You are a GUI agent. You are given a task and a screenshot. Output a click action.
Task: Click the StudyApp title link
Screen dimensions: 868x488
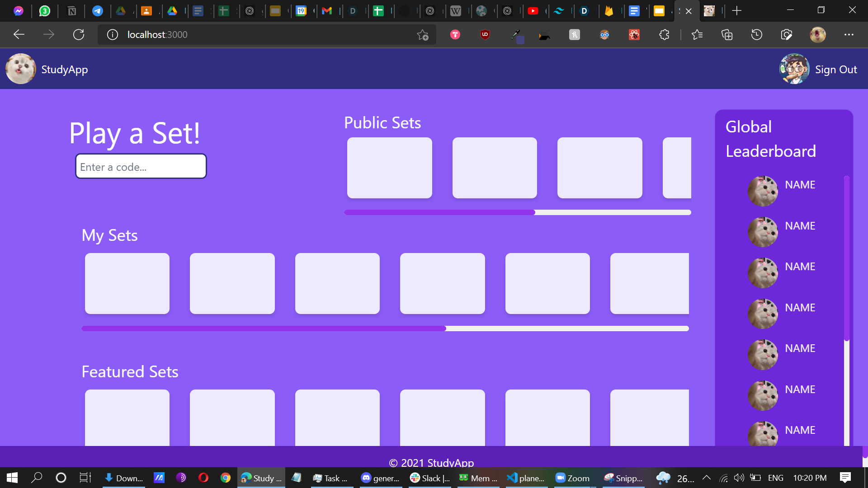click(x=65, y=70)
